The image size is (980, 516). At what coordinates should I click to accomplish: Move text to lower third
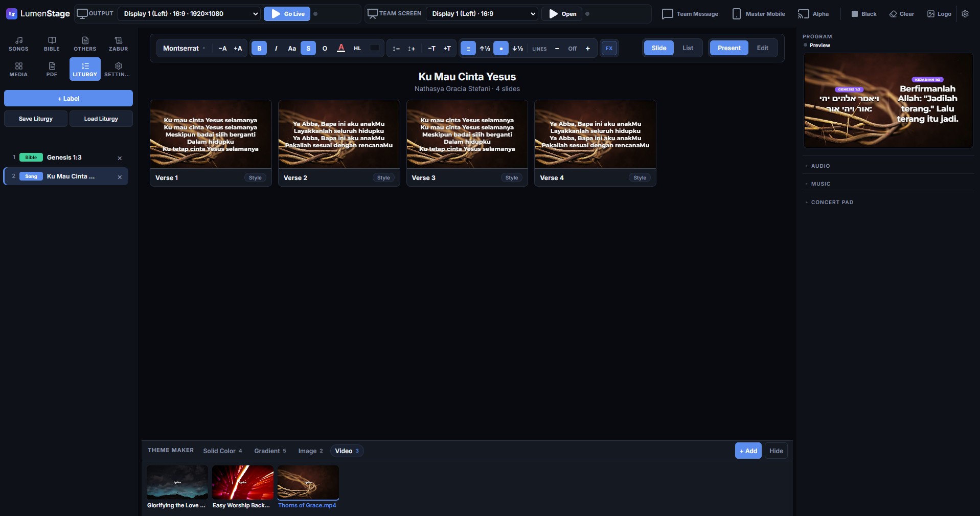point(517,49)
